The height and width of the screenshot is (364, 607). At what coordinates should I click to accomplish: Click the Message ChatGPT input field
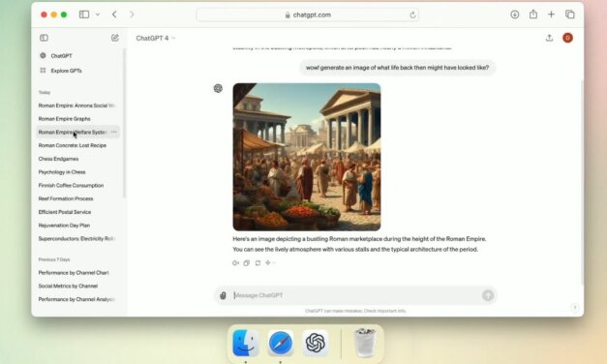pos(355,295)
